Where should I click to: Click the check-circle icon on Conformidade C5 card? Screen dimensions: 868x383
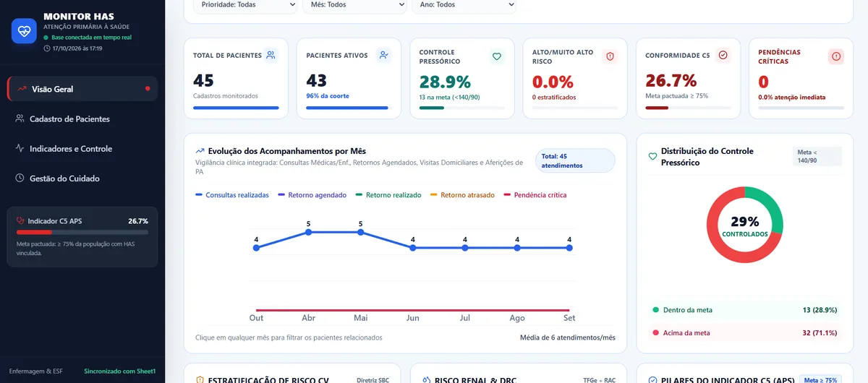723,55
